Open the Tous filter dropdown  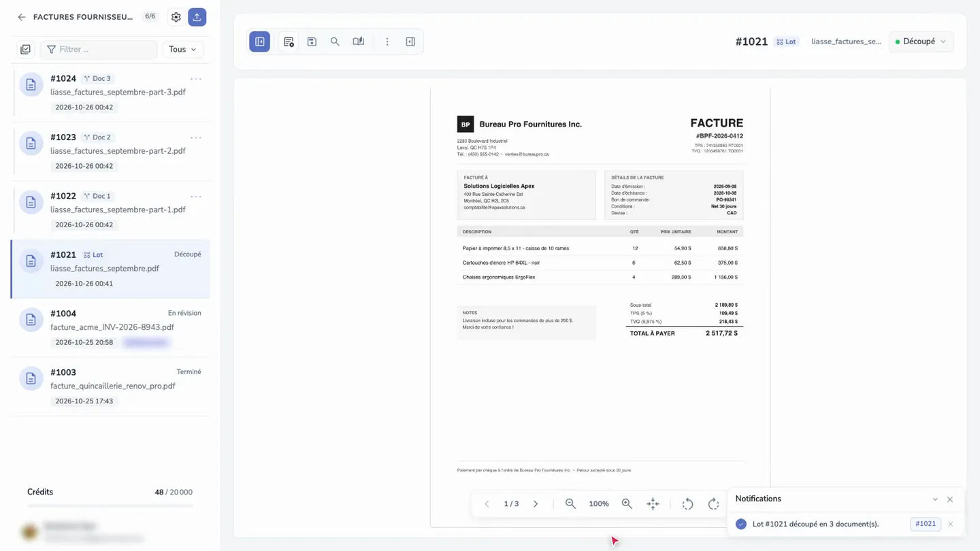pyautogui.click(x=182, y=49)
